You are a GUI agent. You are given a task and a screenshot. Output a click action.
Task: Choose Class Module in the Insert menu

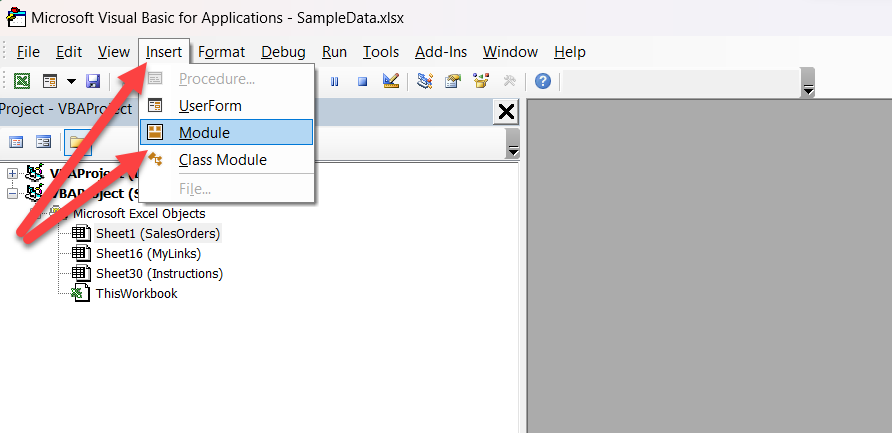pos(222,159)
